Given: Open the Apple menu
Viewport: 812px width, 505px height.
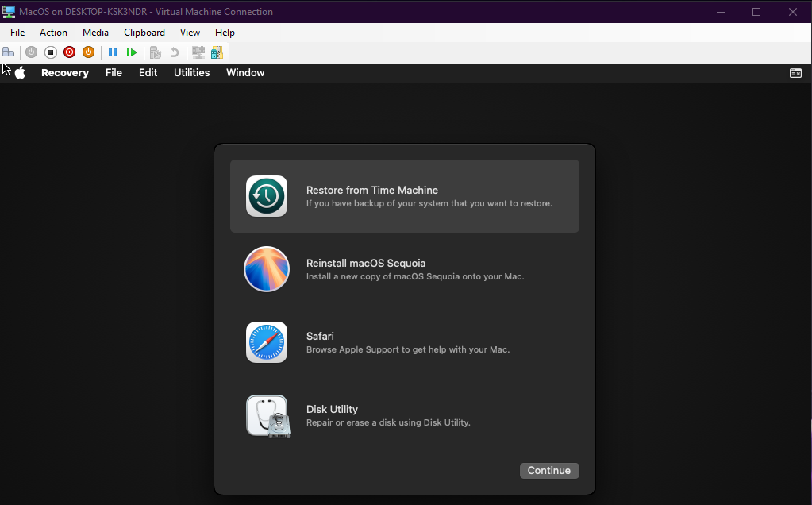Looking at the screenshot, I should 21,73.
